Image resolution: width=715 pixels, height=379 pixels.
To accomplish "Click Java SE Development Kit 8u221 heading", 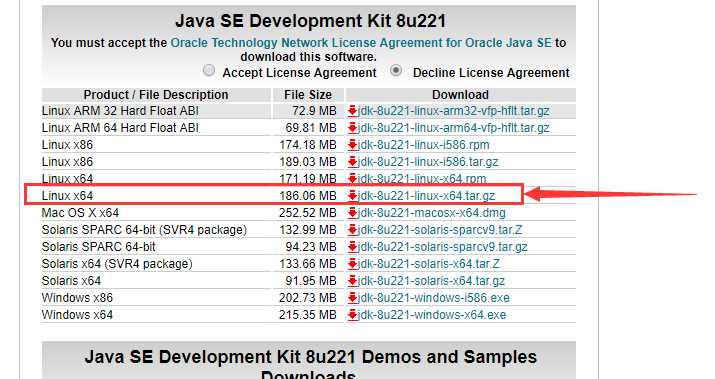I will pos(311,21).
